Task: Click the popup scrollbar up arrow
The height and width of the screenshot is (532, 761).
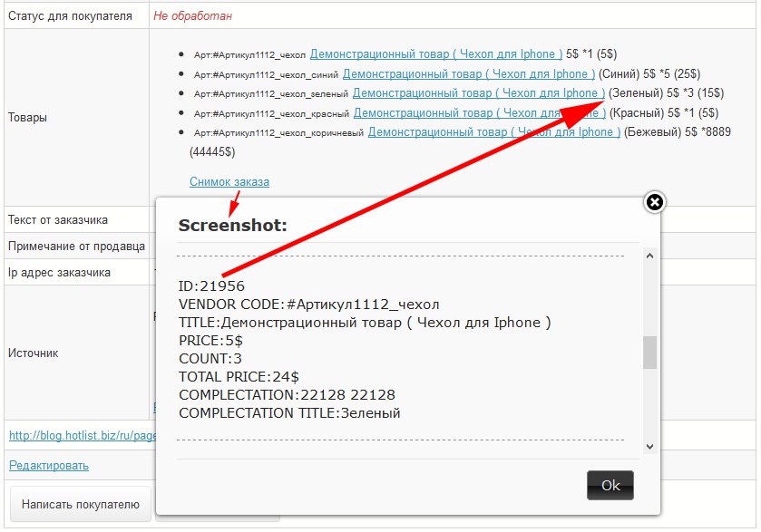Action: coord(649,256)
